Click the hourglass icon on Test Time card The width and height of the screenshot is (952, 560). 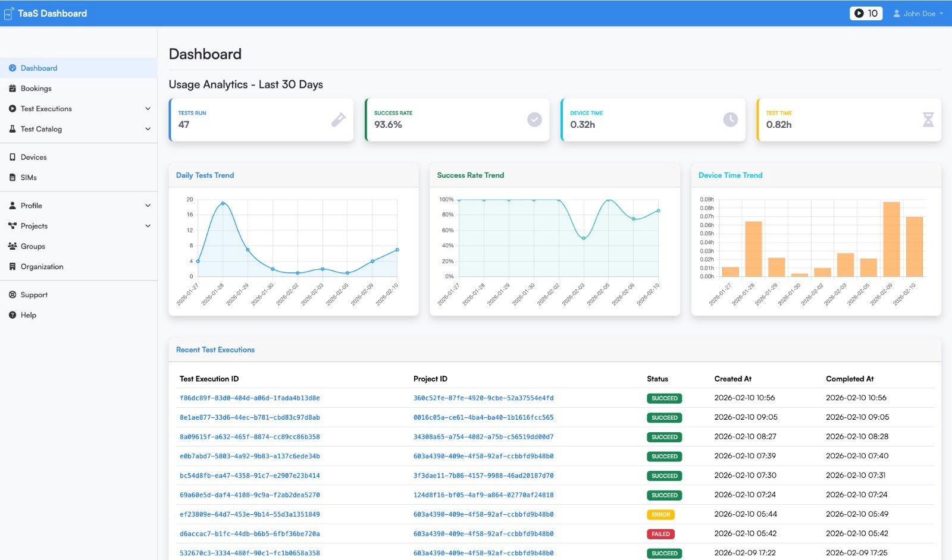[x=928, y=119]
